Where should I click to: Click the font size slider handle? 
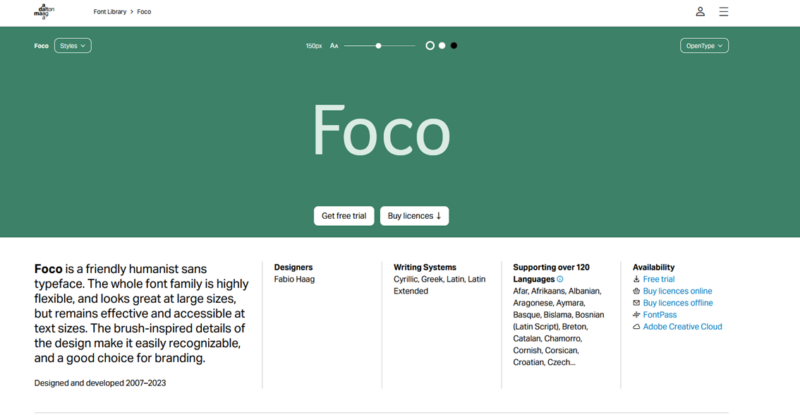(379, 46)
